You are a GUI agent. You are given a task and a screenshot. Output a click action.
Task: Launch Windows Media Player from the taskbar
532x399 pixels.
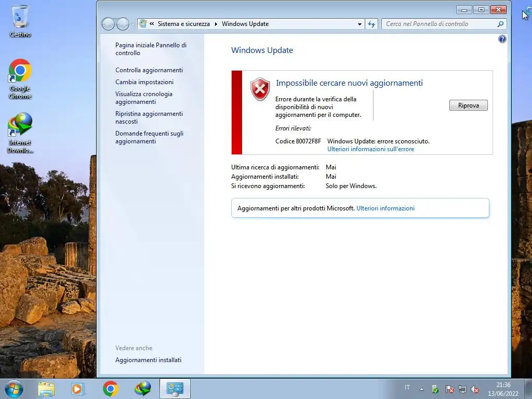pyautogui.click(x=78, y=389)
